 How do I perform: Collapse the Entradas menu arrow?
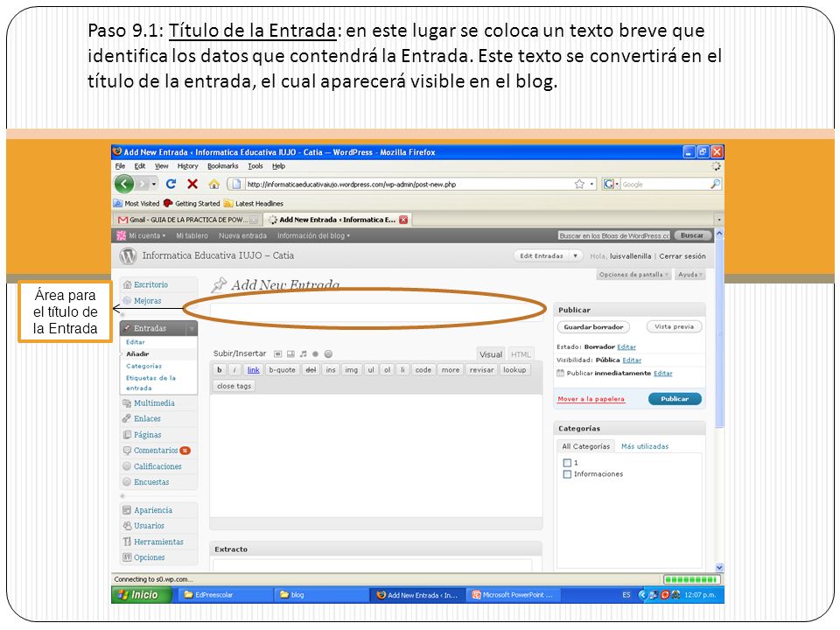[192, 328]
